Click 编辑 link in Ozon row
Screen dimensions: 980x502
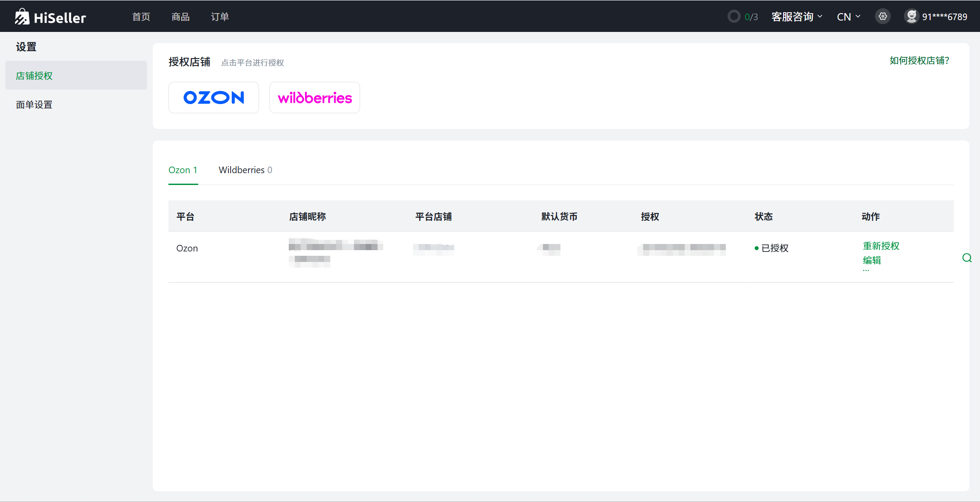[871, 260]
